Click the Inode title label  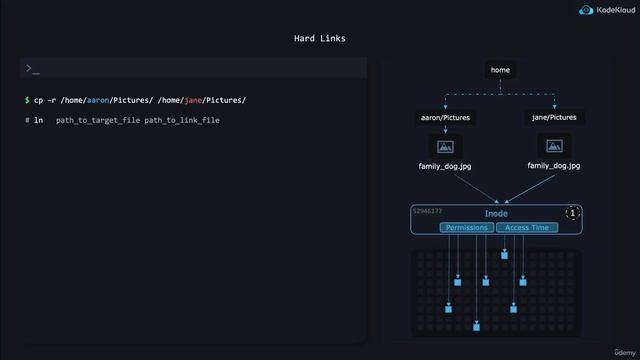[x=496, y=213]
